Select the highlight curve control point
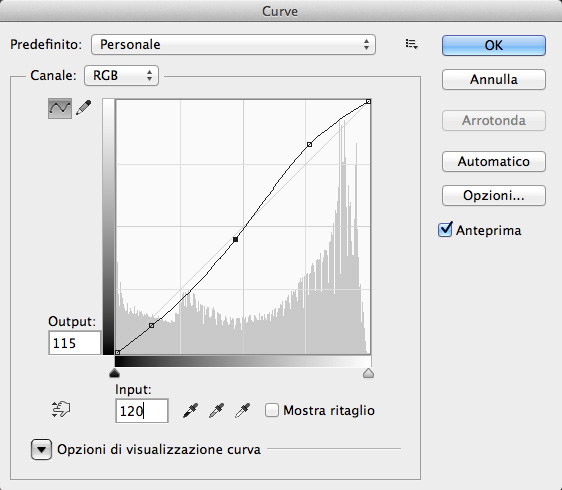562x490 pixels. point(310,144)
